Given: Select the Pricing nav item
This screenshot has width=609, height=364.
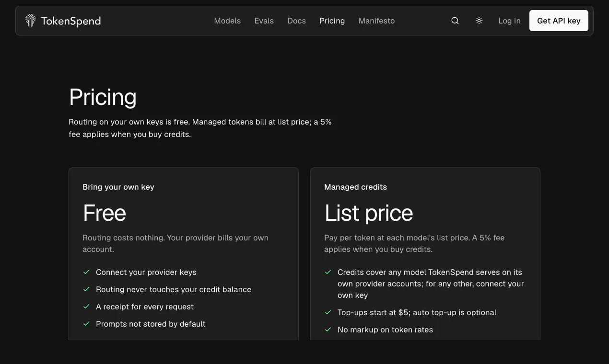Looking at the screenshot, I should (332, 21).
